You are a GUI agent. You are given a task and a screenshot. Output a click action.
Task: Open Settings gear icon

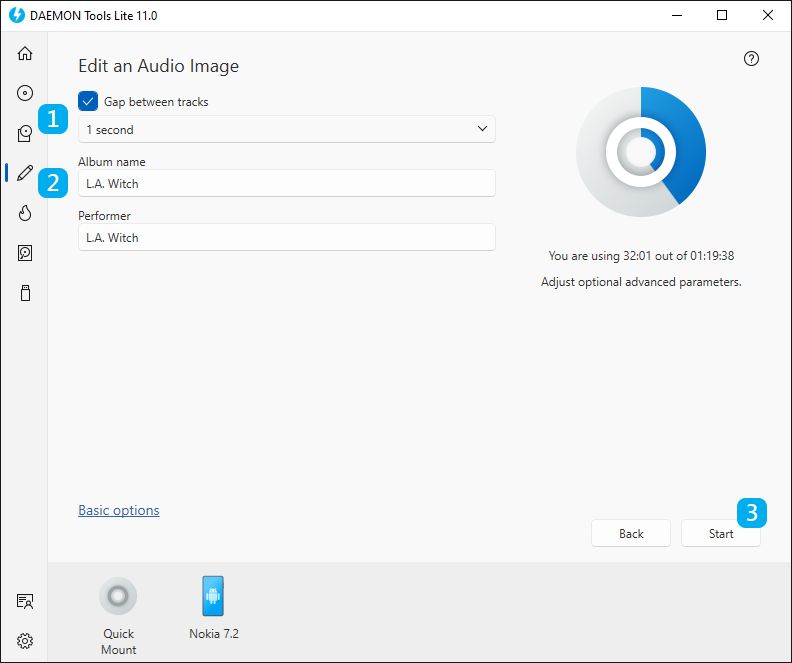point(25,641)
